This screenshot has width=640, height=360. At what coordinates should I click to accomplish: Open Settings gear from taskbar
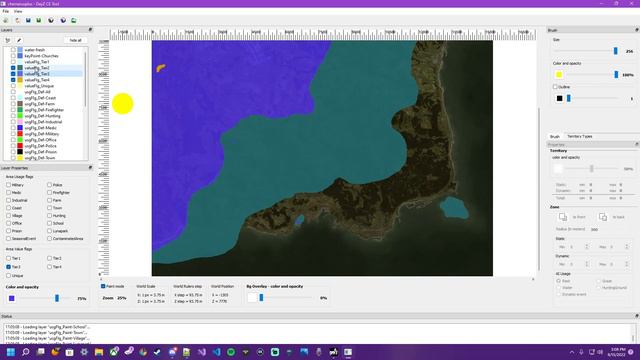84,352
